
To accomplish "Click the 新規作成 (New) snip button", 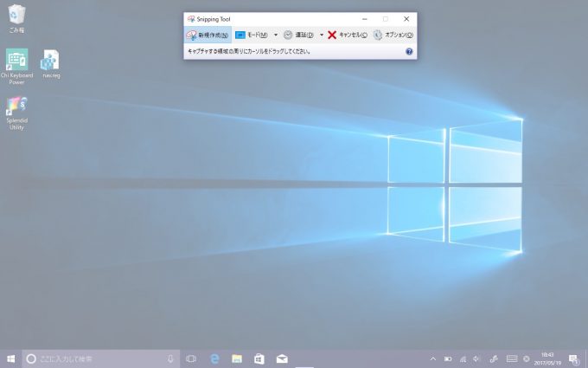I will click(x=208, y=35).
